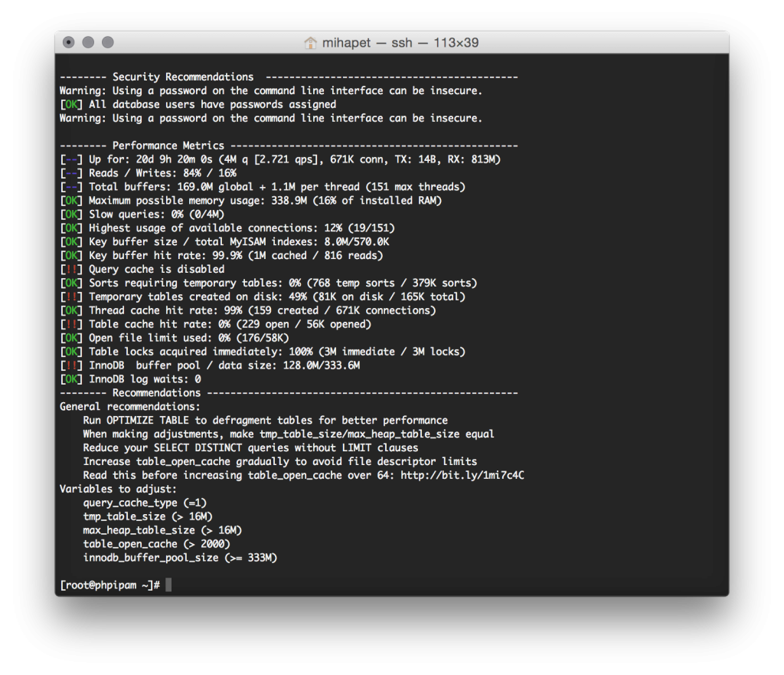
Task: Click the bit.ly URL in recommendations
Action: [x=462, y=475]
